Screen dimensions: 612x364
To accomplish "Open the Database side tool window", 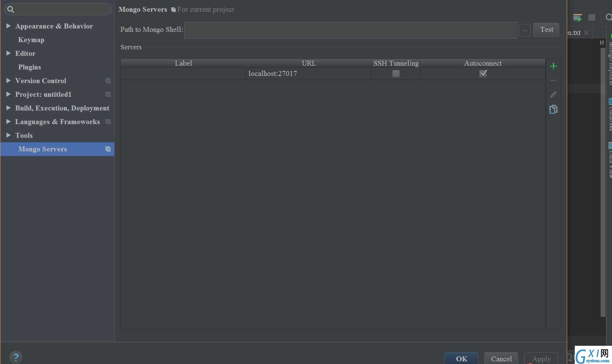I will (610, 115).
